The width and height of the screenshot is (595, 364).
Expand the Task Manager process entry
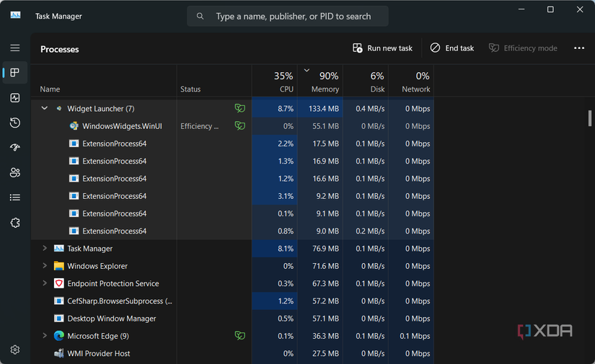[45, 249]
